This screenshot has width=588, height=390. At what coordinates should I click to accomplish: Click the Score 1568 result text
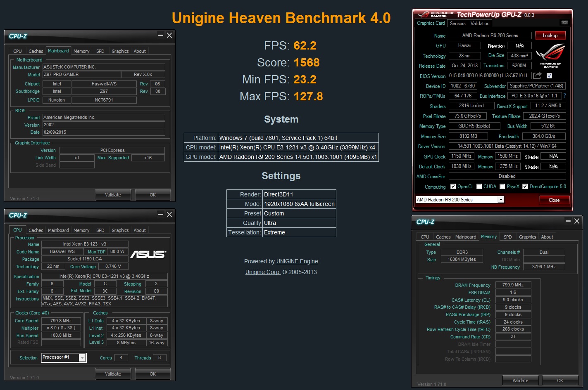point(288,63)
